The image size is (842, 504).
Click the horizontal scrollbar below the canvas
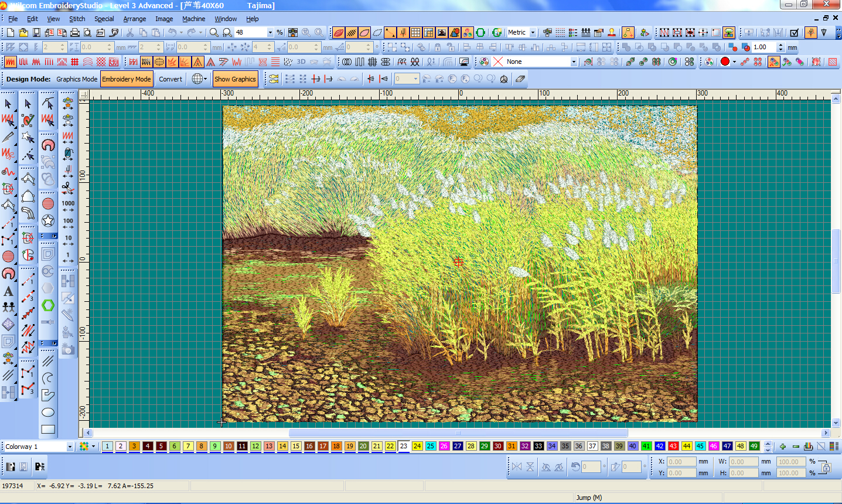tap(459, 433)
